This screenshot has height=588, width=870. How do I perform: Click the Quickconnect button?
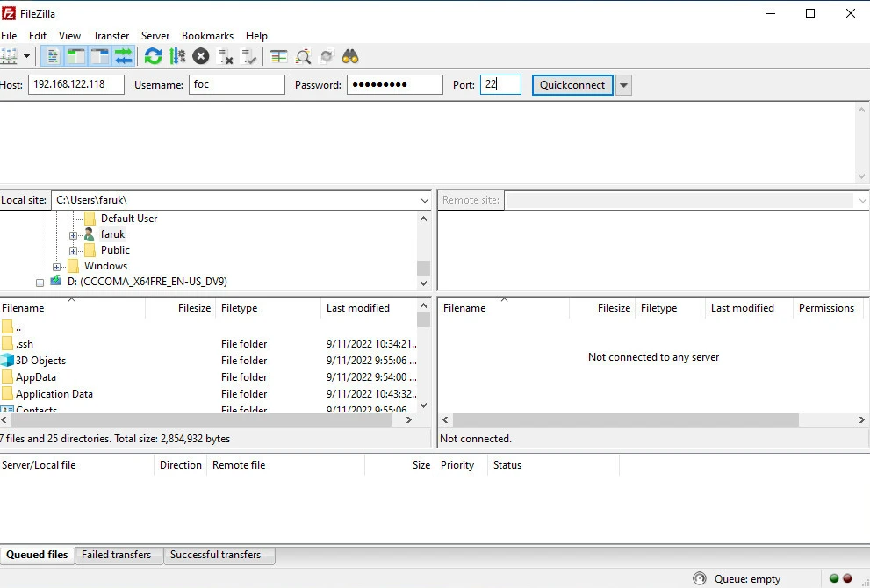572,85
